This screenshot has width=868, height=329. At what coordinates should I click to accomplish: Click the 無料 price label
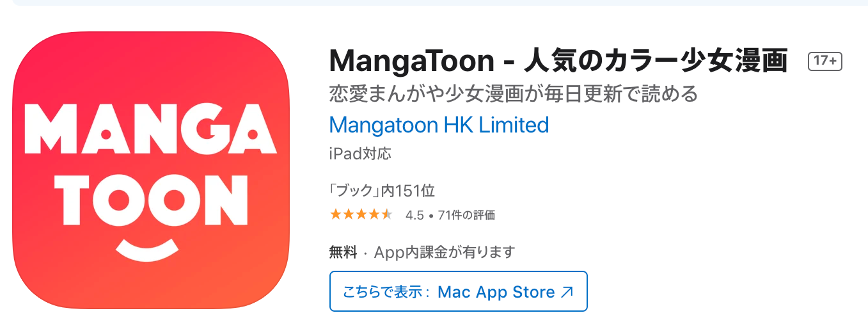click(343, 252)
